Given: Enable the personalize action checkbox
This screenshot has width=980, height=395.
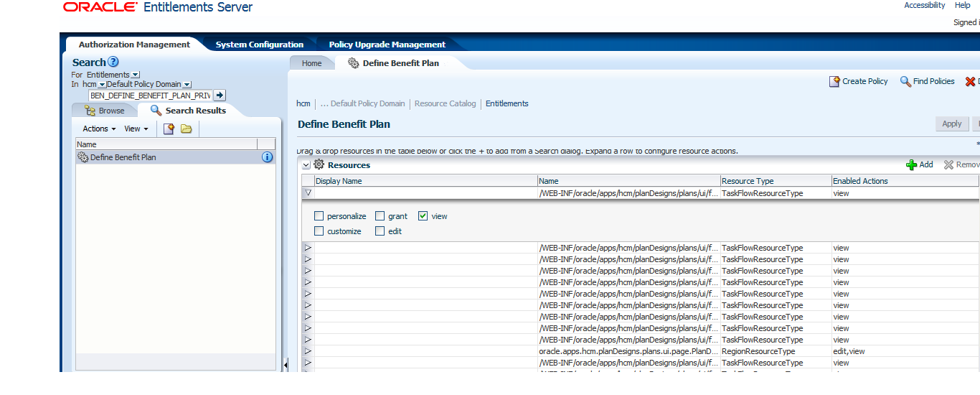Looking at the screenshot, I should coord(319,216).
